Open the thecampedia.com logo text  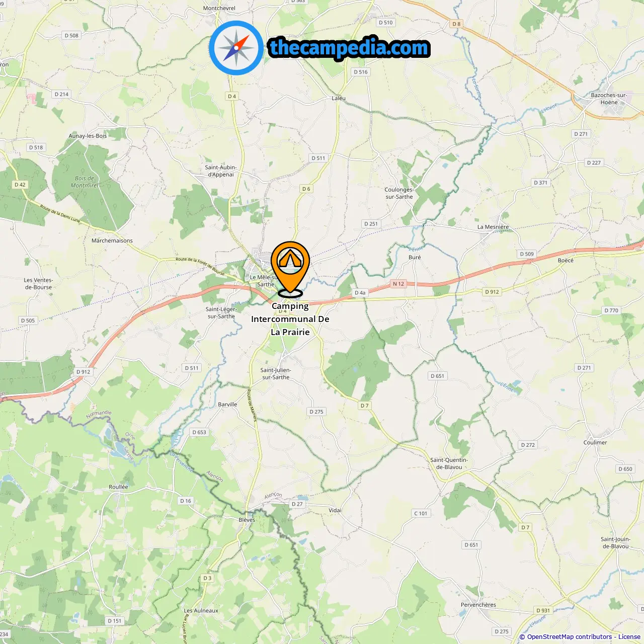349,48
